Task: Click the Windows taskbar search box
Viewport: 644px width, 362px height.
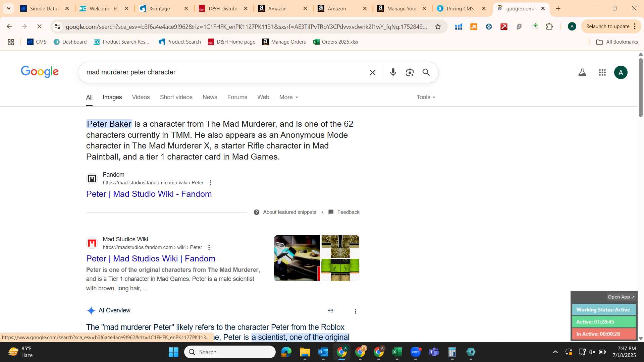Action: (230, 352)
